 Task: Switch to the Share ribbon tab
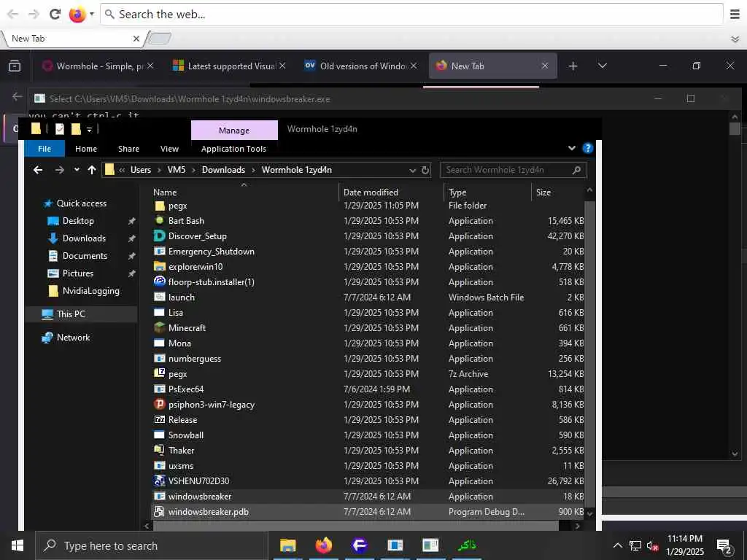pyautogui.click(x=128, y=149)
